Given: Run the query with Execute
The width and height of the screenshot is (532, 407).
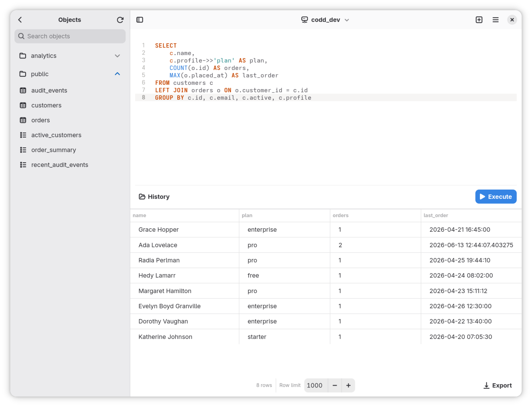Looking at the screenshot, I should pyautogui.click(x=496, y=196).
